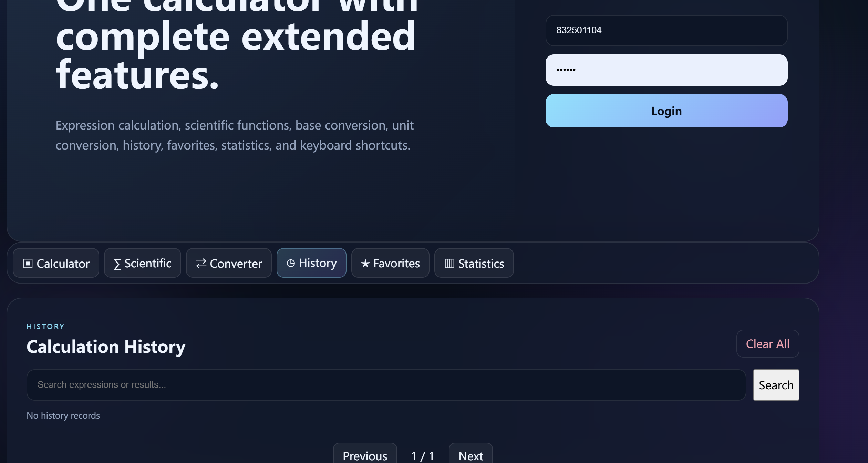868x463 pixels.
Task: Submit credentials with the Login button
Action: (666, 111)
